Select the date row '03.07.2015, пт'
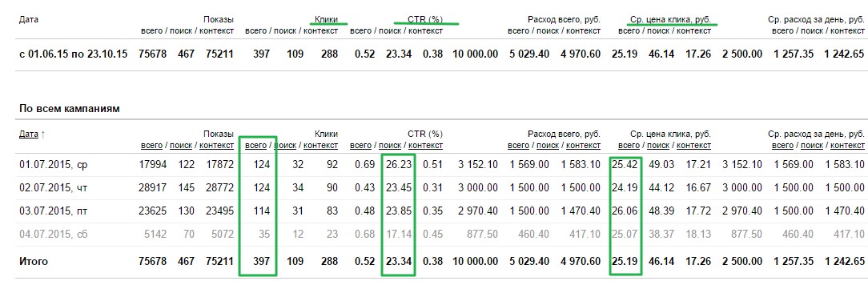The width and height of the screenshot is (868, 293). pos(53,211)
